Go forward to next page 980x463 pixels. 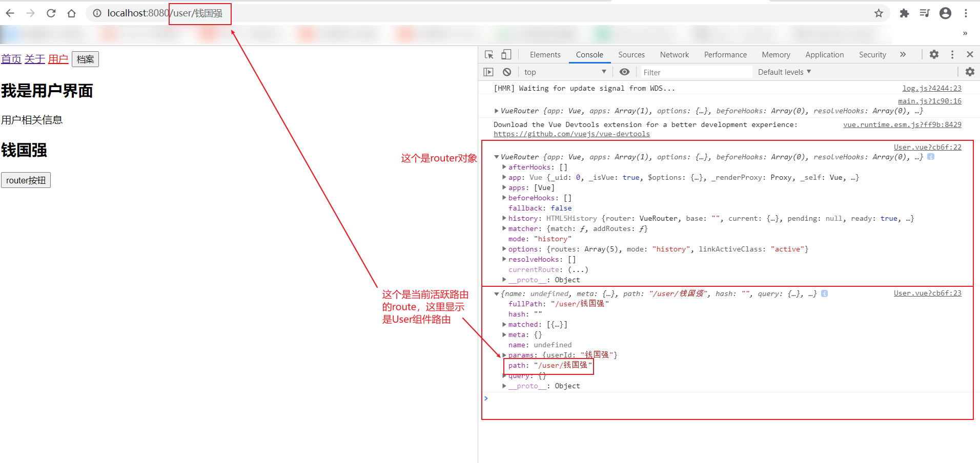30,13
